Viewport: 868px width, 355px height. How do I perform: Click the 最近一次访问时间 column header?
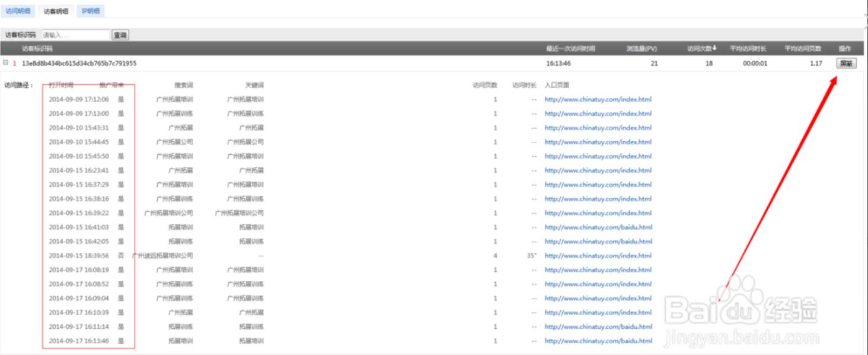pos(570,48)
